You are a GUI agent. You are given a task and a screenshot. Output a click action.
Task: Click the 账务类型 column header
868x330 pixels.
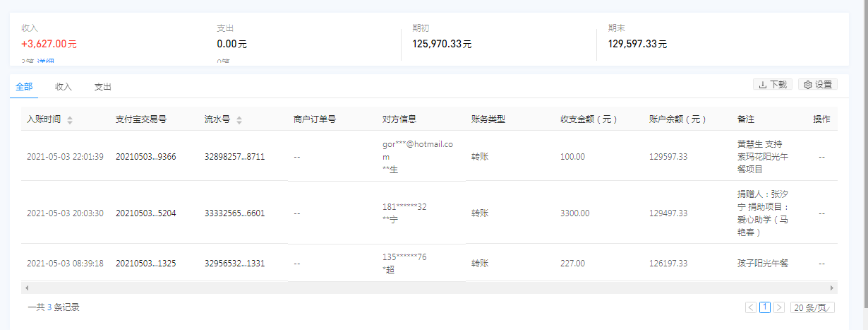tap(488, 119)
